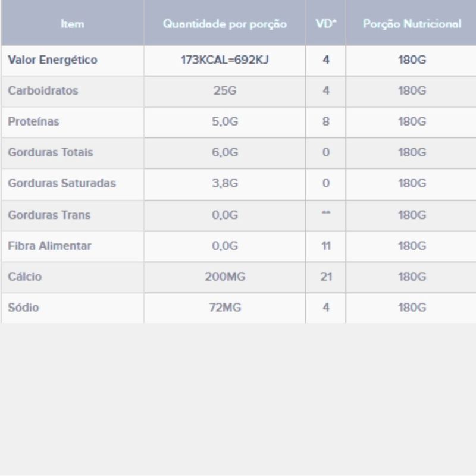Click the 173KCAL=692KJ energy value cell

tap(224, 60)
